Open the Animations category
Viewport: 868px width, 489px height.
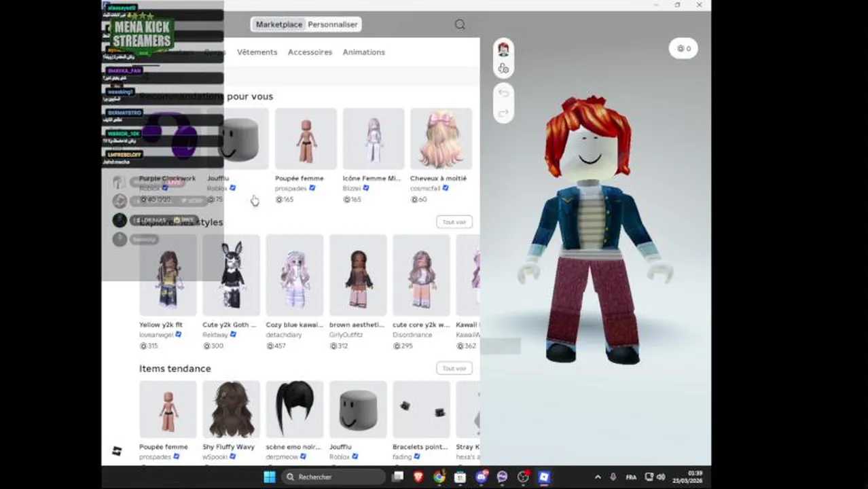(x=363, y=52)
